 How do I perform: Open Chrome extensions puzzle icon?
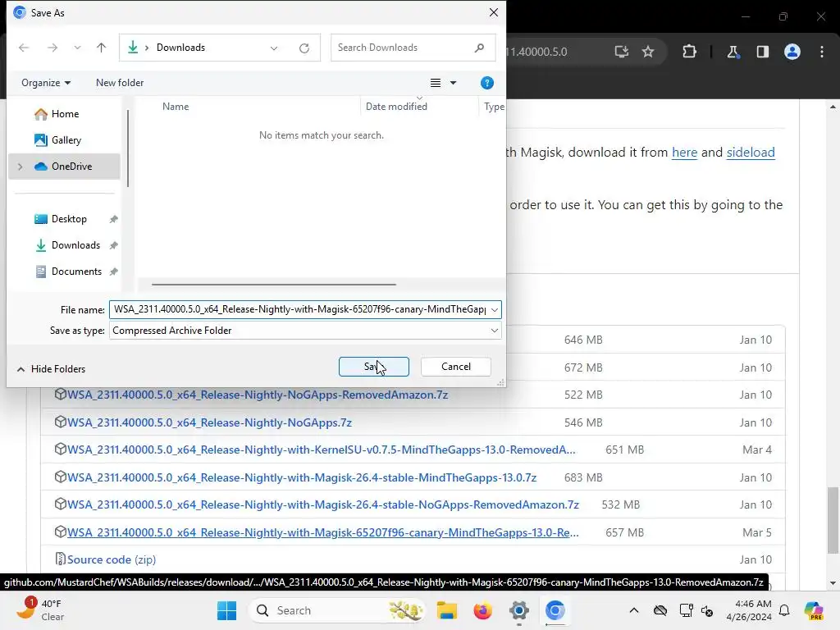point(689,52)
